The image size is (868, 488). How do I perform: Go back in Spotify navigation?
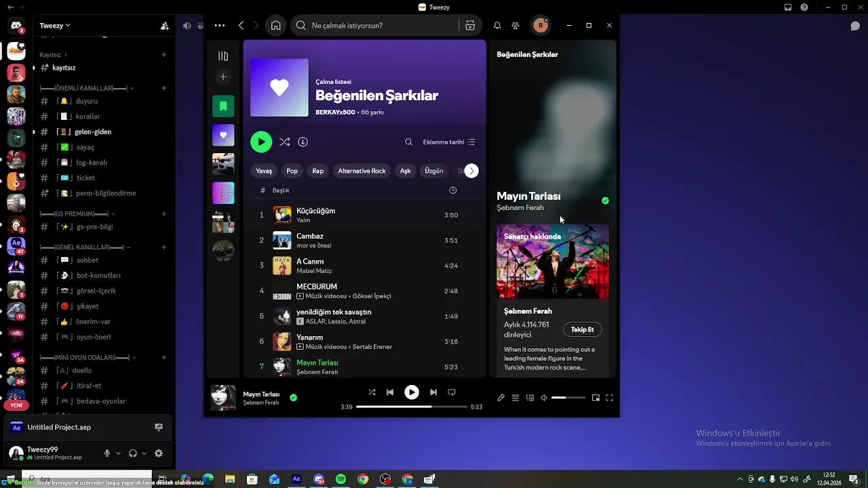(x=241, y=26)
